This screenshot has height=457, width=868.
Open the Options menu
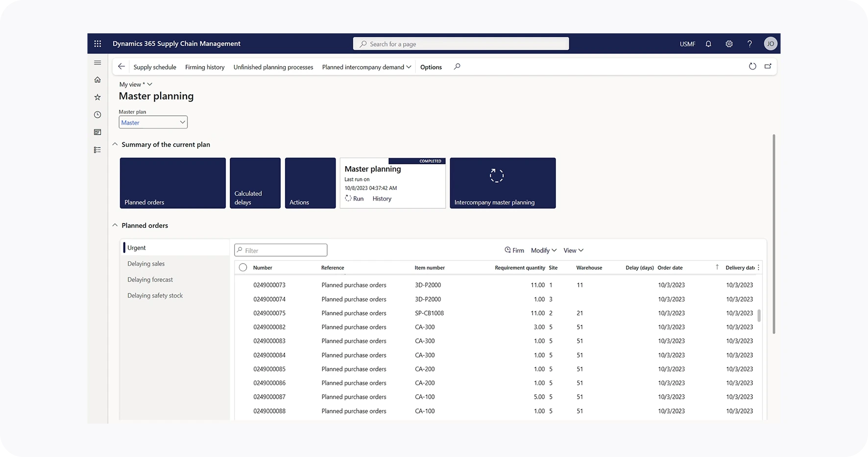[431, 67]
